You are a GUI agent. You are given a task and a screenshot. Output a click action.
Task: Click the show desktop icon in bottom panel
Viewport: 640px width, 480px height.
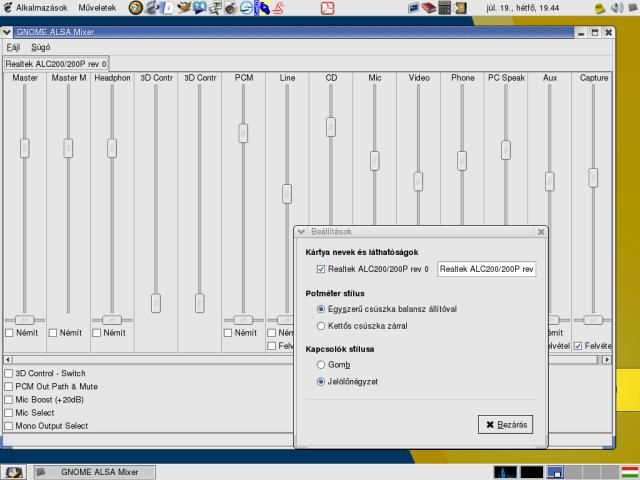14,472
